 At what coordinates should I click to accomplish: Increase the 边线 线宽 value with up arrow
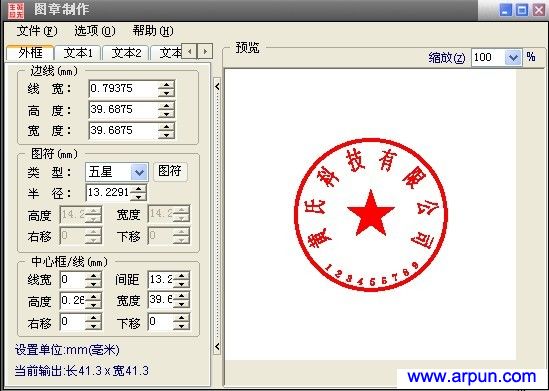click(x=166, y=85)
